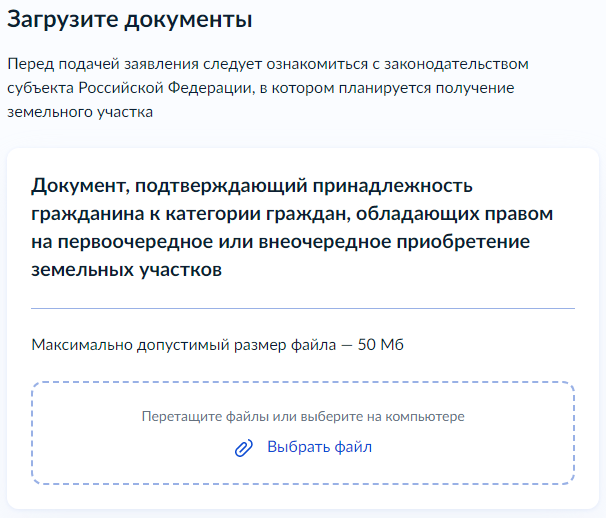Click the word 'компьютере' in drop hint
This screenshot has height=518, width=606.
point(425,417)
